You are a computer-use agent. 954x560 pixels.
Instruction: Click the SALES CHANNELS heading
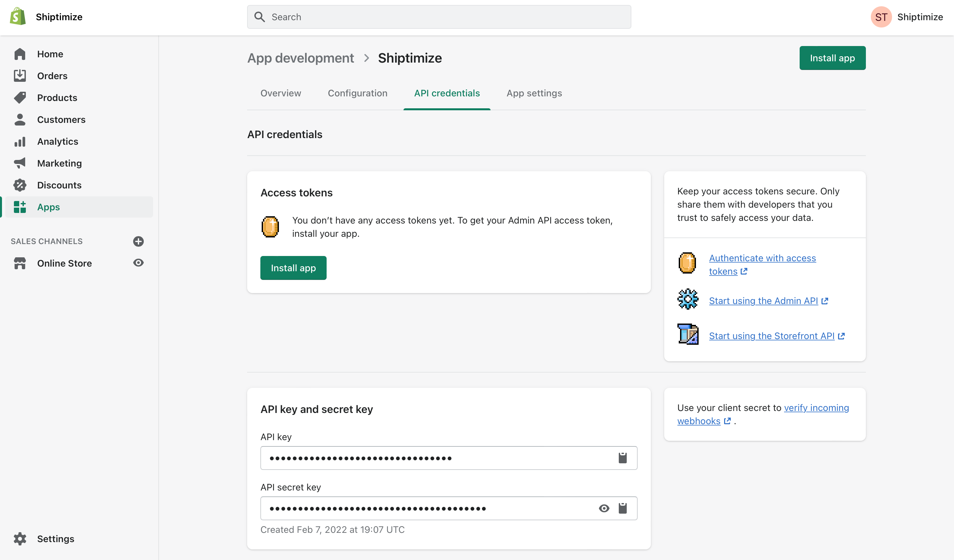pos(47,241)
